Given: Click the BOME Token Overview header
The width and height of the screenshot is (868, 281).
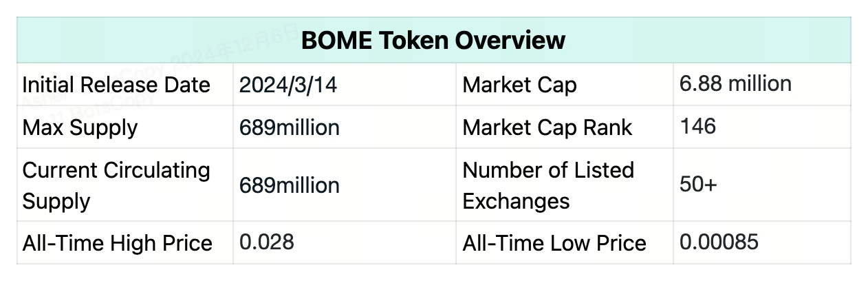Looking at the screenshot, I should tap(433, 40).
